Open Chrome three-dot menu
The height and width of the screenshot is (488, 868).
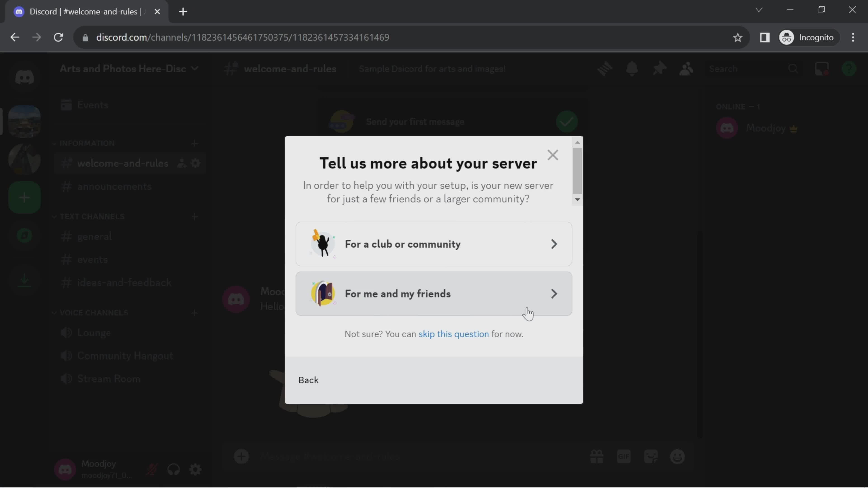coord(853,37)
